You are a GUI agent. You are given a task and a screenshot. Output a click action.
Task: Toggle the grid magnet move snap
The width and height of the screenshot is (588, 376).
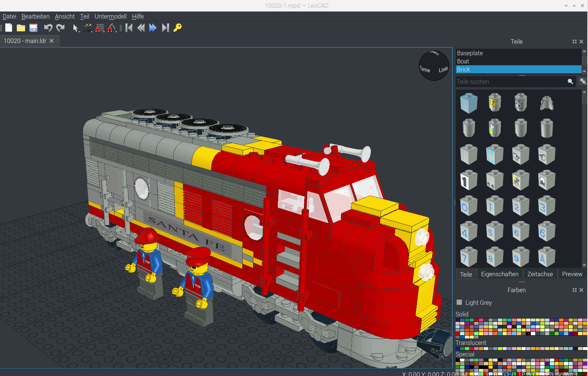coord(99,28)
